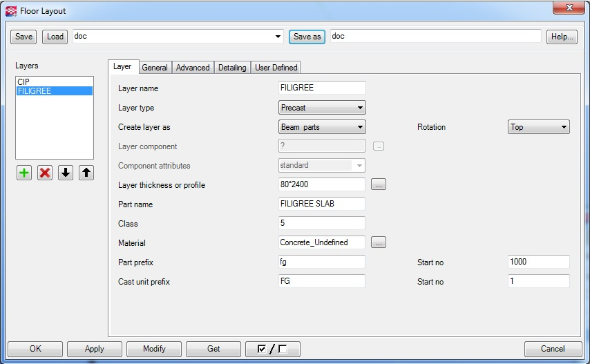
Task: Switch to the General tab
Action: point(155,68)
